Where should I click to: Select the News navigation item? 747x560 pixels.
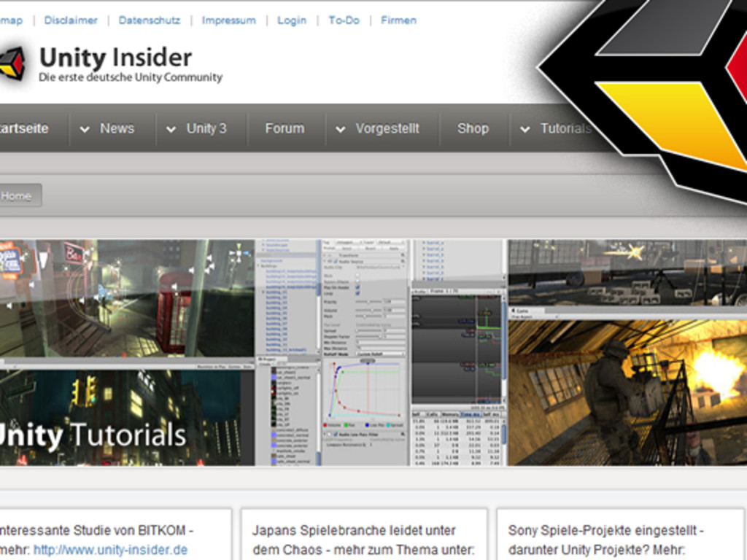(117, 128)
